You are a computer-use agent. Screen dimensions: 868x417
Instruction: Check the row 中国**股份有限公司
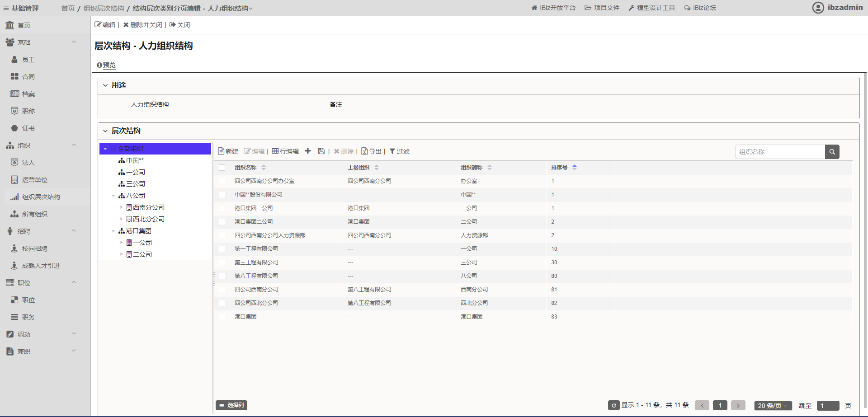222,195
